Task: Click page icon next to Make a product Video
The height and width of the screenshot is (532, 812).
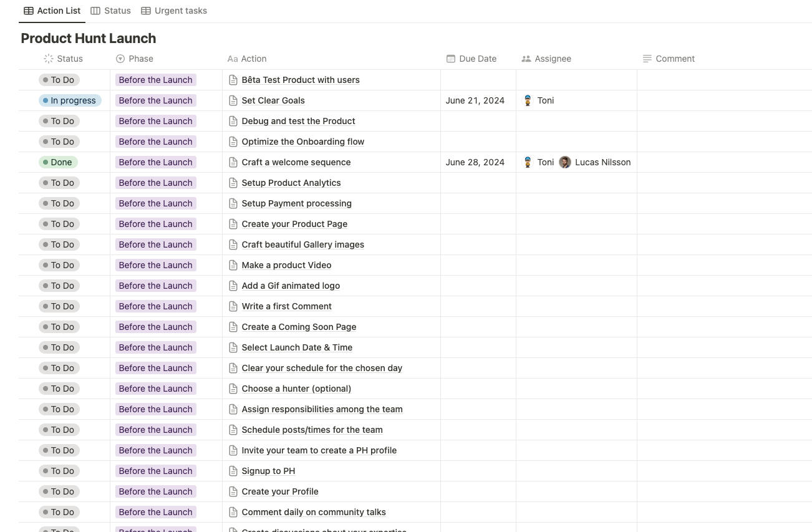Action: pyautogui.click(x=233, y=265)
